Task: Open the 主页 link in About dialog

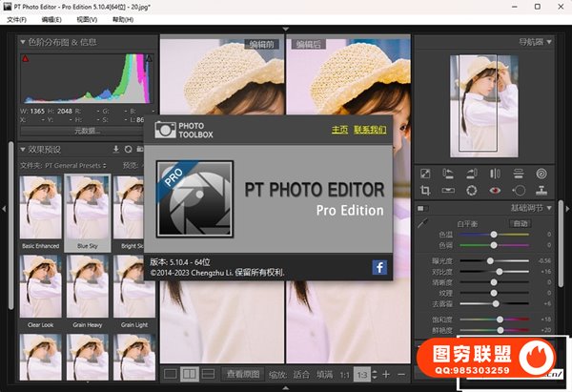Action: [x=339, y=130]
